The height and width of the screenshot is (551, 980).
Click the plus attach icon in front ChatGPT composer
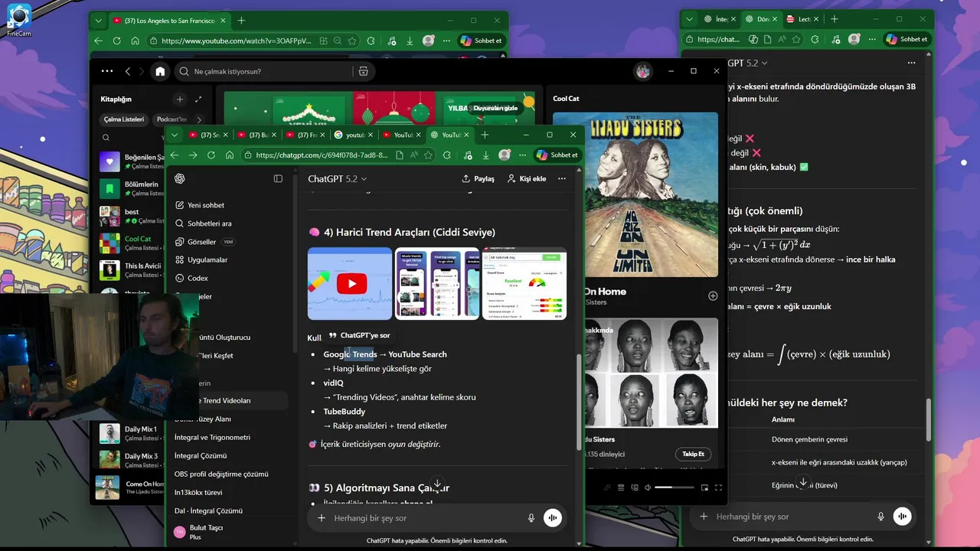[x=322, y=518]
